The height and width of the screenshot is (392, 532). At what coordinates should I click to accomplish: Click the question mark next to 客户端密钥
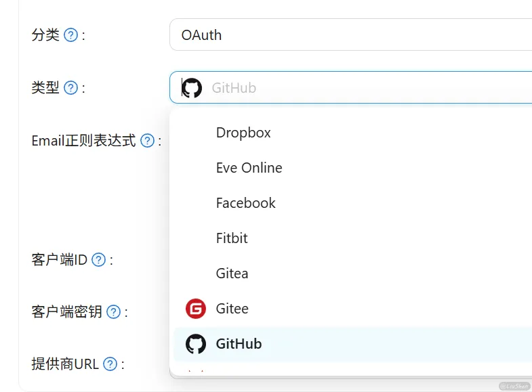pos(114,312)
